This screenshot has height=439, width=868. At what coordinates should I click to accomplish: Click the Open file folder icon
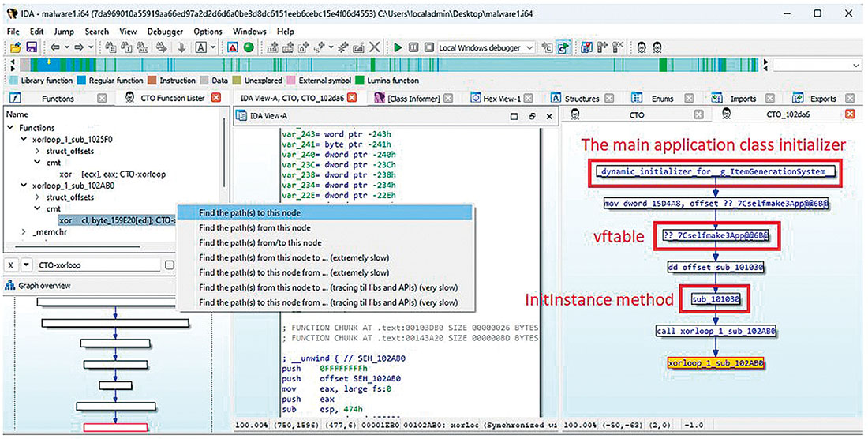pos(15,48)
